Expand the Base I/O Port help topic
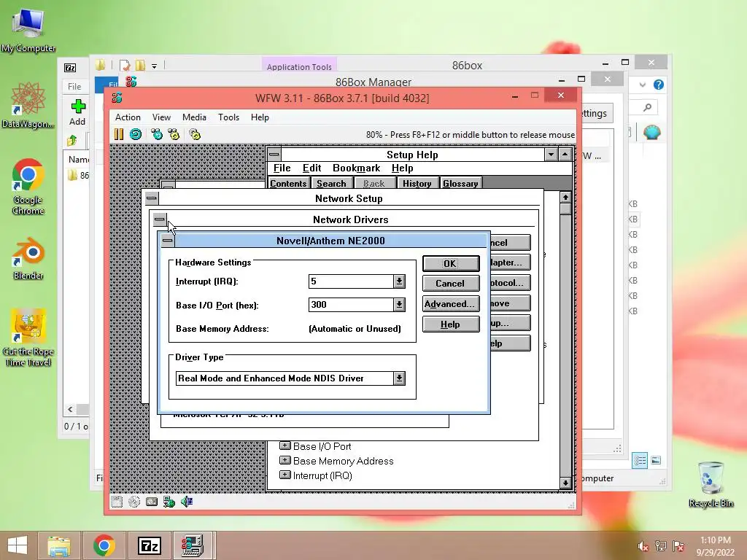This screenshot has height=560, width=747. [285, 446]
